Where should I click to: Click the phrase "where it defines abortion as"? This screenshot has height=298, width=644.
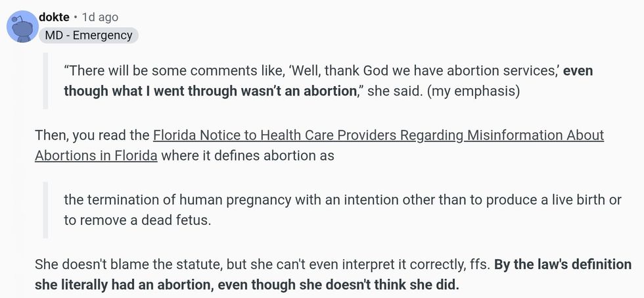pos(248,156)
